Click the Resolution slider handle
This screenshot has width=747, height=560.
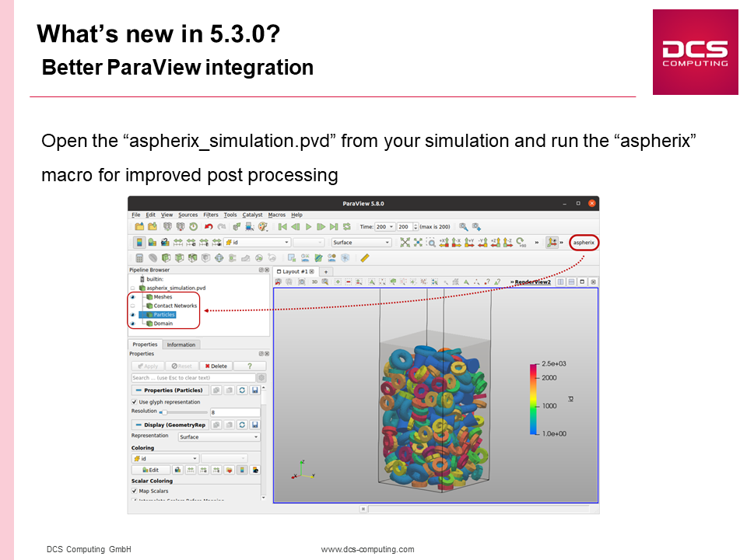coord(163,412)
